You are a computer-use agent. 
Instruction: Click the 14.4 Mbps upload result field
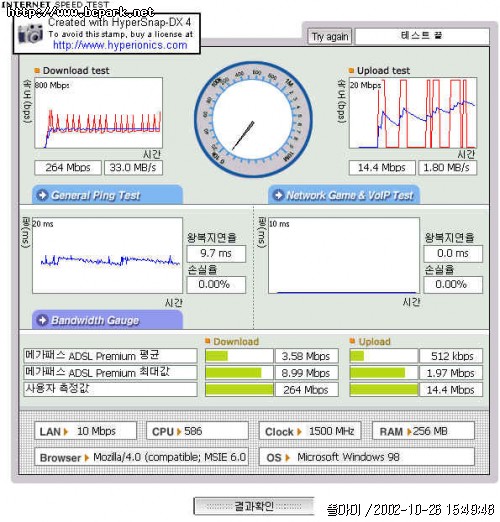pyautogui.click(x=382, y=168)
